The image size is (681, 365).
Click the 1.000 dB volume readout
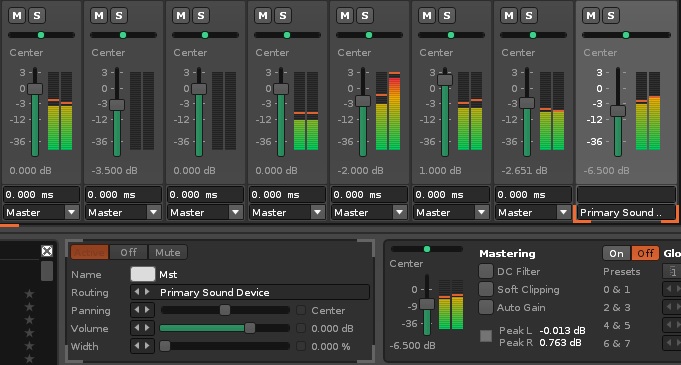tap(440, 171)
